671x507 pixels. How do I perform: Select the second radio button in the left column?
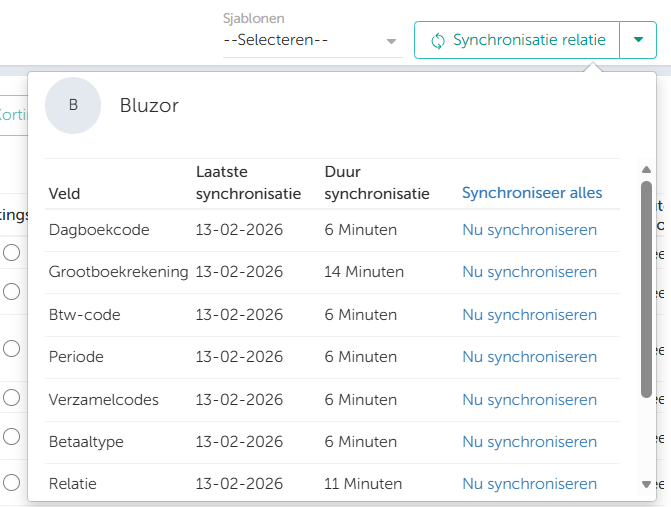point(11,291)
